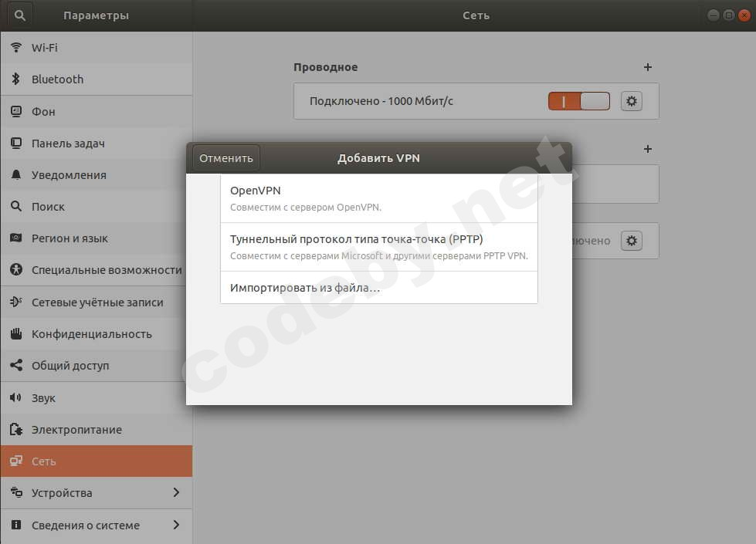Click the Wi-Fi signal icon in sidebar
Image resolution: width=756 pixels, height=544 pixels.
click(16, 47)
